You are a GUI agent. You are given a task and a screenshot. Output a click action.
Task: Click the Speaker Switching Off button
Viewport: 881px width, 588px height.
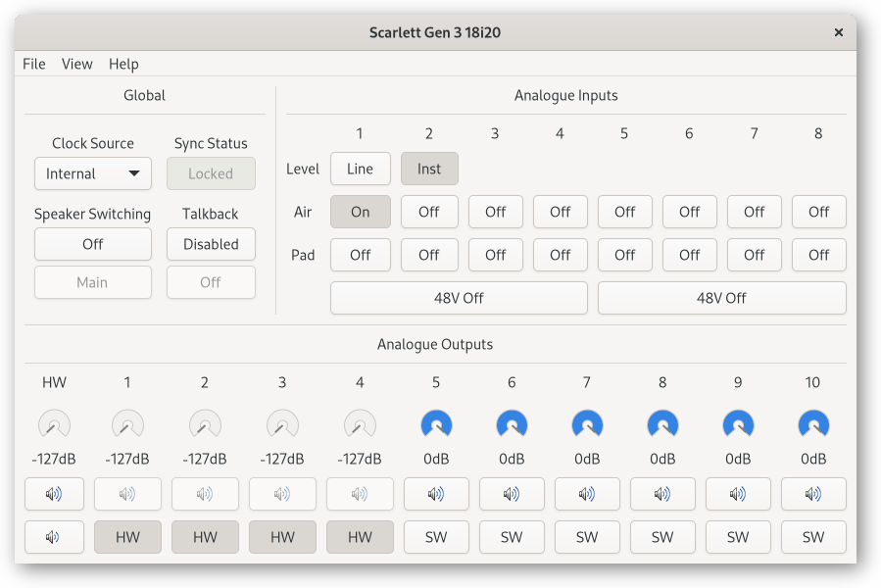click(x=93, y=244)
